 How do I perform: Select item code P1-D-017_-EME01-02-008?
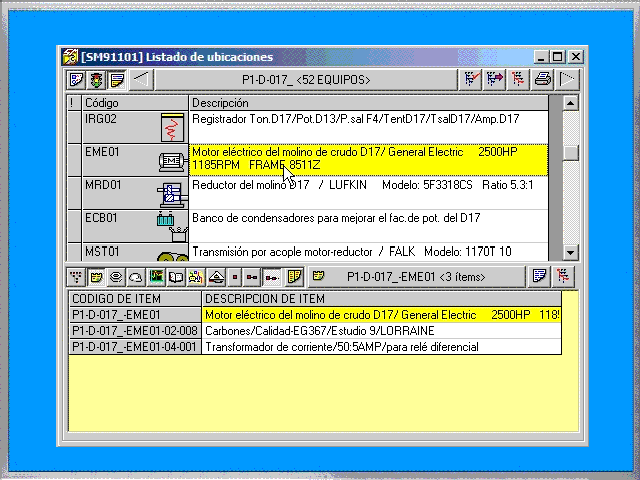135,331
